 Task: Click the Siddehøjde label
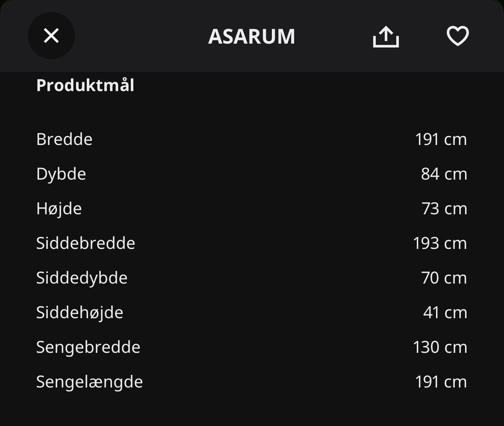pyautogui.click(x=80, y=313)
